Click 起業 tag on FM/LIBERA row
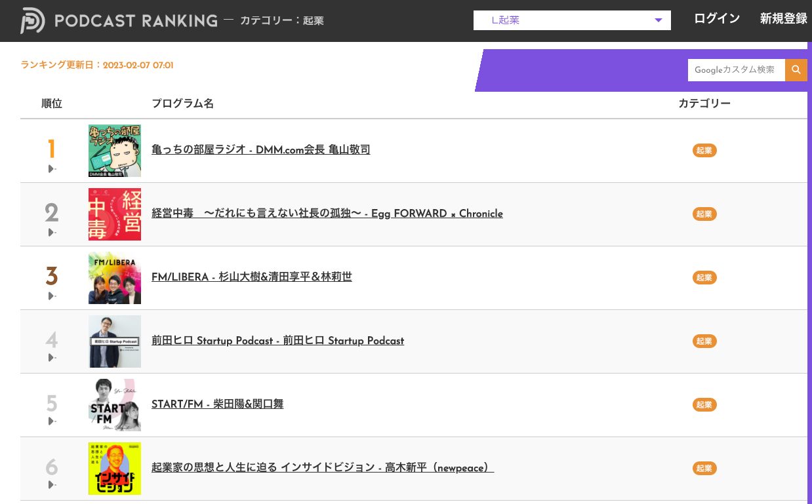Viewport: 812px width, 504px height. pos(704,278)
